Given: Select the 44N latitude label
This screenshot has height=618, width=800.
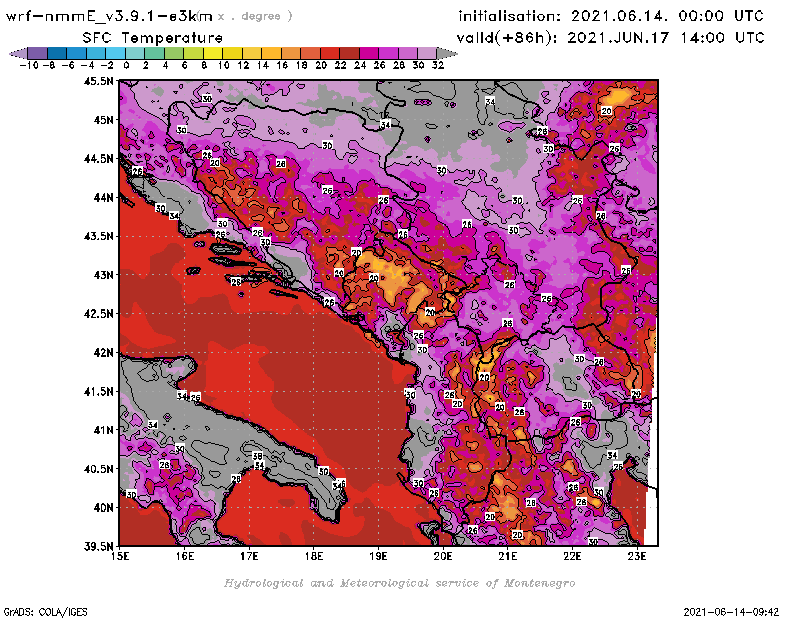Looking at the screenshot, I should (x=104, y=197).
